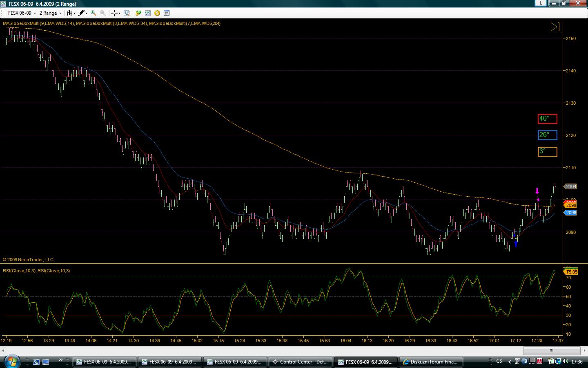This screenshot has width=588, height=368.
Task: Open the chart trader money icon
Action: pos(138,13)
